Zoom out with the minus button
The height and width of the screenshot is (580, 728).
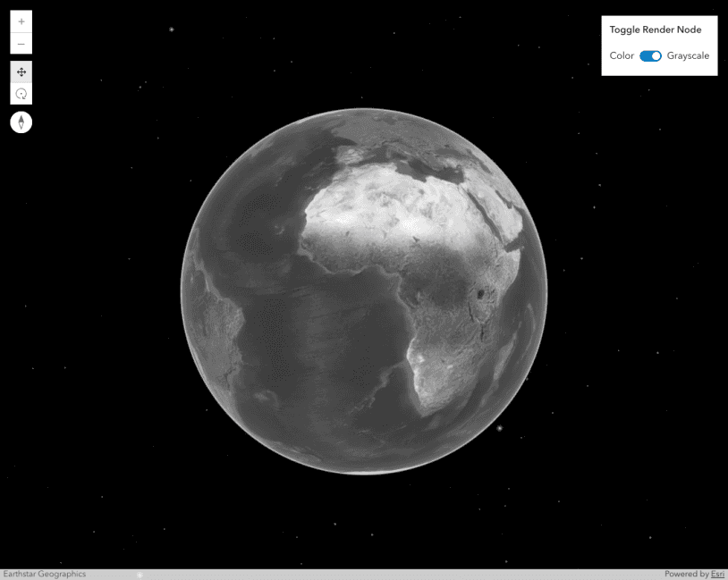tap(21, 44)
